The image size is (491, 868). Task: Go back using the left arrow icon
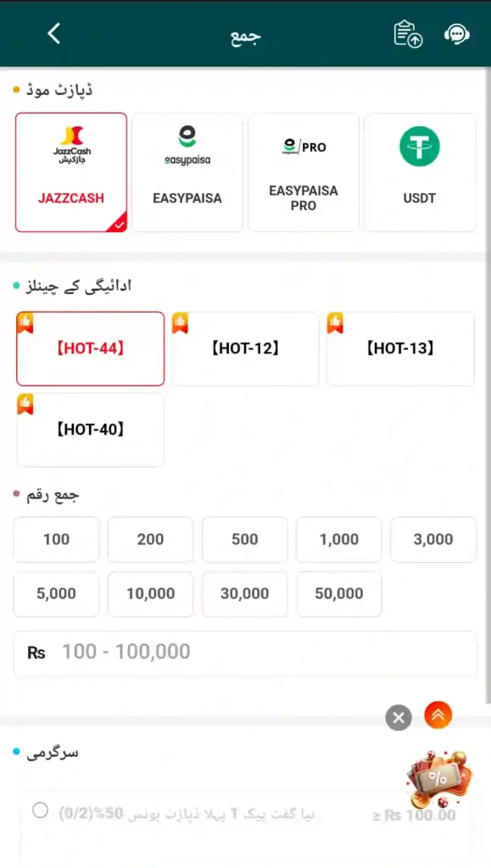click(53, 34)
